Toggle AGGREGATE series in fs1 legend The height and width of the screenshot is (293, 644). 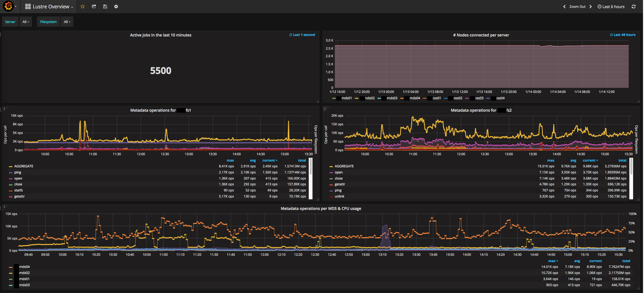[x=24, y=166]
